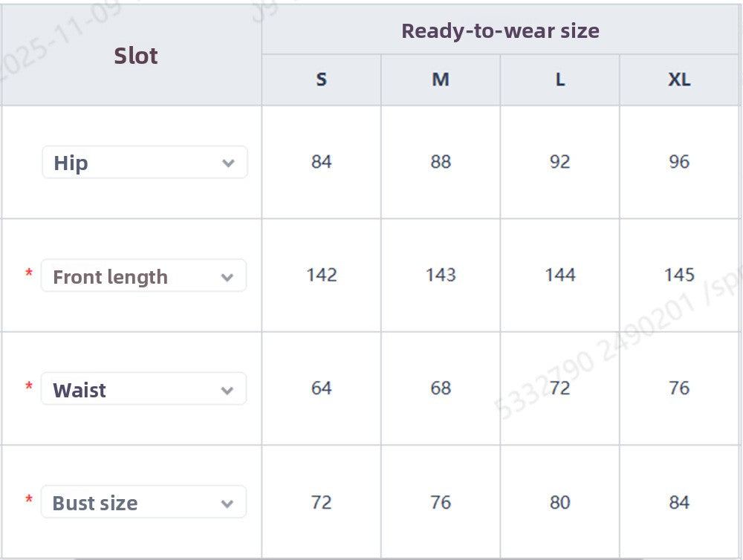This screenshot has height=560, width=743.
Task: Select the S size column header
Action: [x=321, y=79]
